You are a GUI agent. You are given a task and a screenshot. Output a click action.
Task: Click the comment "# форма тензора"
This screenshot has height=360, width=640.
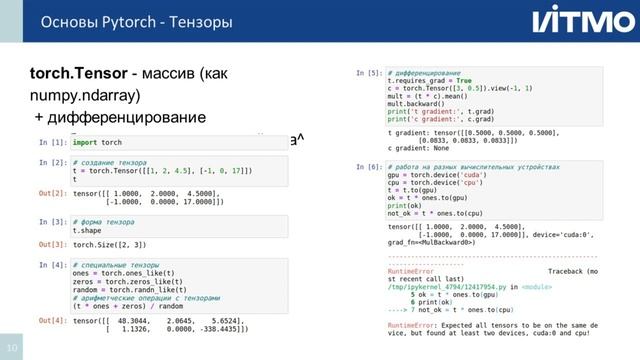click(x=103, y=222)
